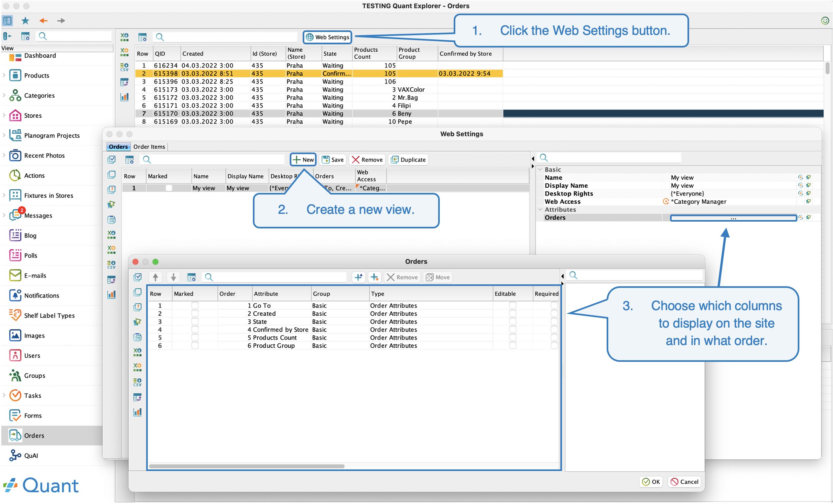
Task: Toggle Editable for Products Count row
Action: (513, 338)
